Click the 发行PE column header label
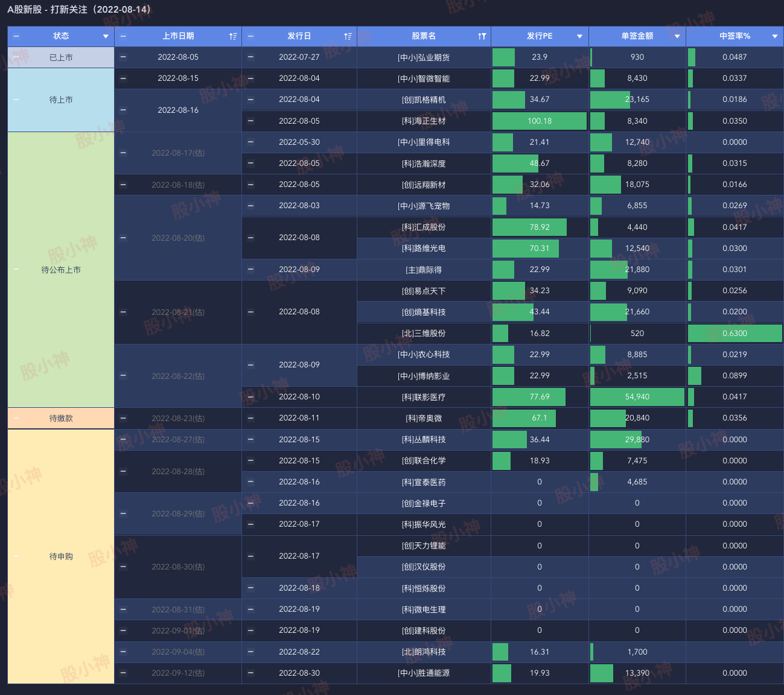Screen dimensions: 784x695 (540, 36)
